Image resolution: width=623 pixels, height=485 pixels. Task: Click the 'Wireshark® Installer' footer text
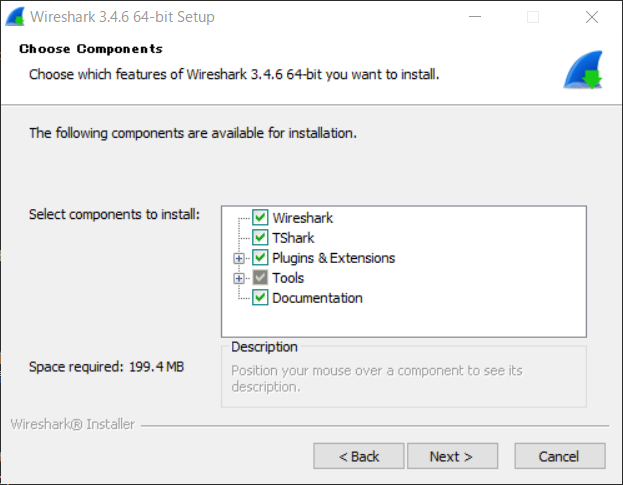click(73, 424)
